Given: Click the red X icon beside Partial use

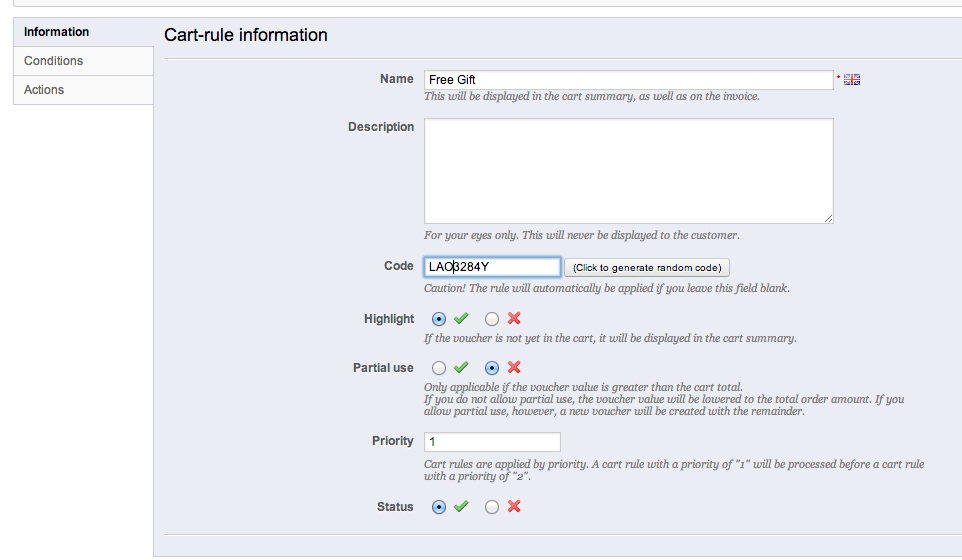Looking at the screenshot, I should [514, 368].
